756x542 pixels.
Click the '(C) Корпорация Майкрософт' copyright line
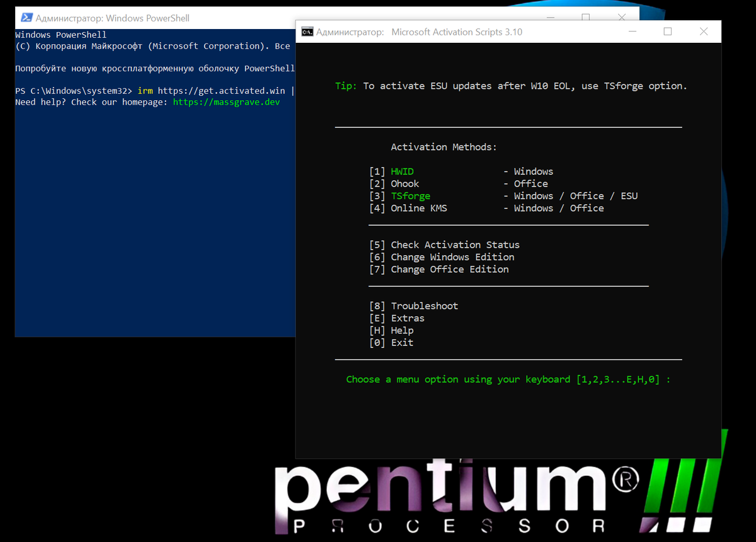[x=152, y=46]
